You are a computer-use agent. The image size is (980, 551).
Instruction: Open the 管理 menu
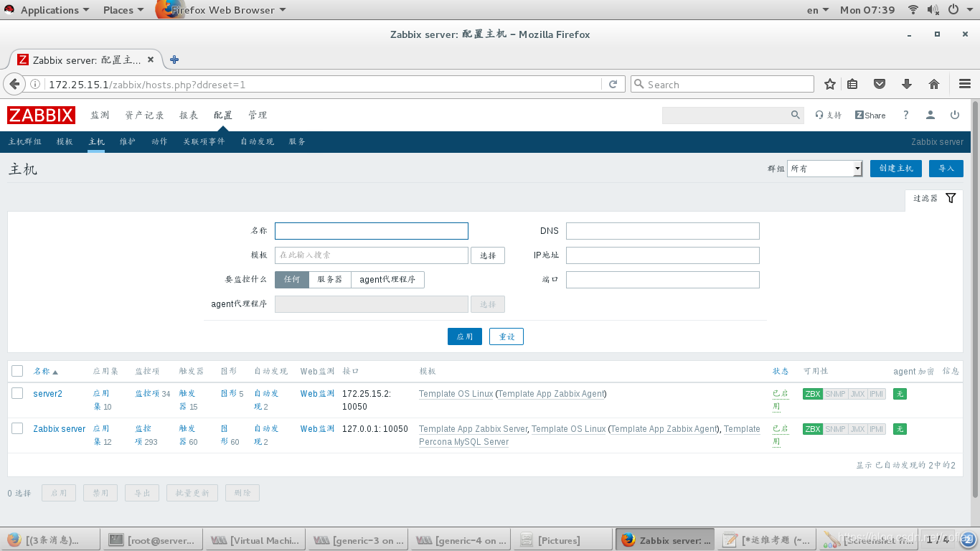[258, 115]
